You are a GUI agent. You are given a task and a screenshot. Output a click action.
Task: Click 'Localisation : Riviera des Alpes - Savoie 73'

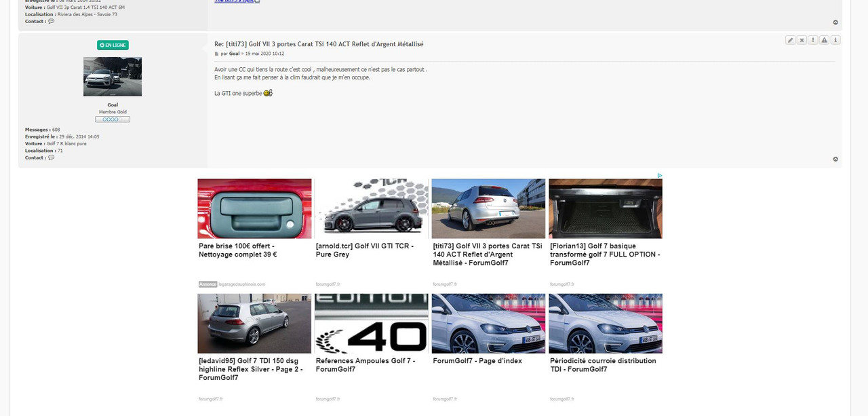click(x=71, y=14)
